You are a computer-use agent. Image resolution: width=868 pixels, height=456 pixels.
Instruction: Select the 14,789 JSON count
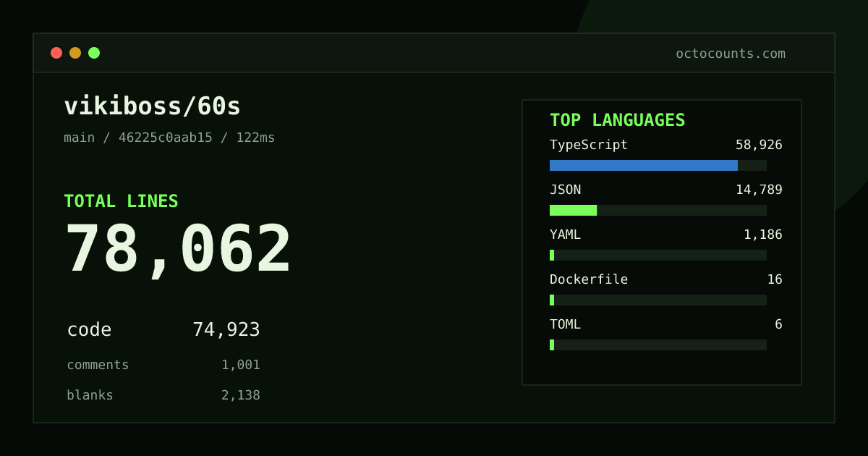[x=759, y=190]
